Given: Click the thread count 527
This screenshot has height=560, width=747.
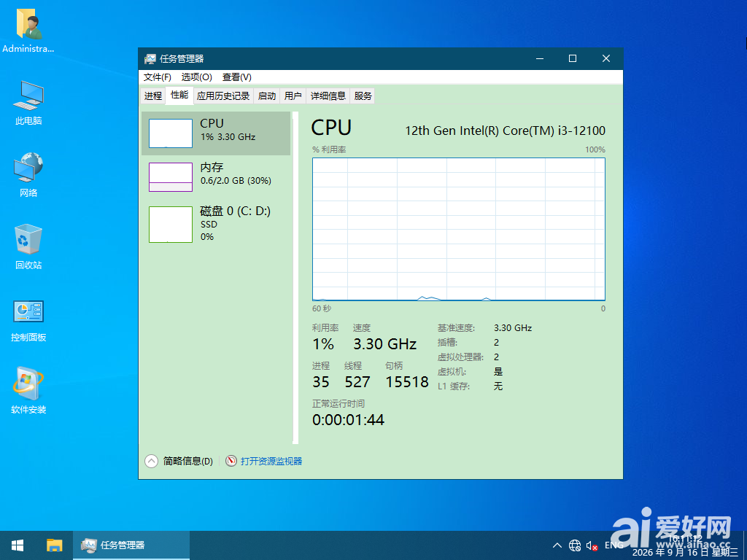Looking at the screenshot, I should point(357,382).
